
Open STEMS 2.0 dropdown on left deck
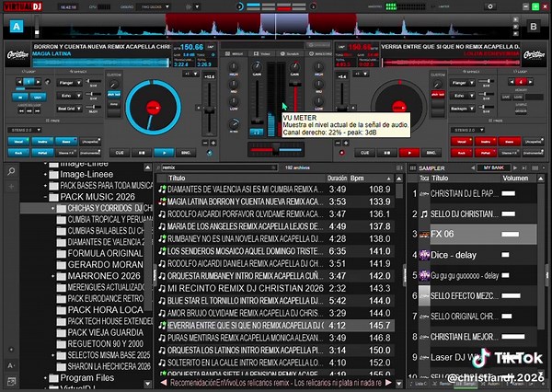pos(24,130)
